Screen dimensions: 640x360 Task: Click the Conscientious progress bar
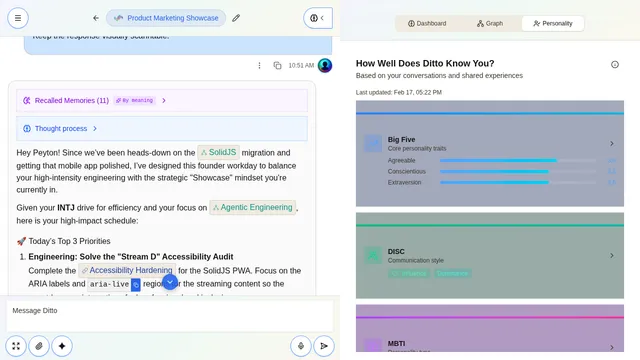(518, 171)
